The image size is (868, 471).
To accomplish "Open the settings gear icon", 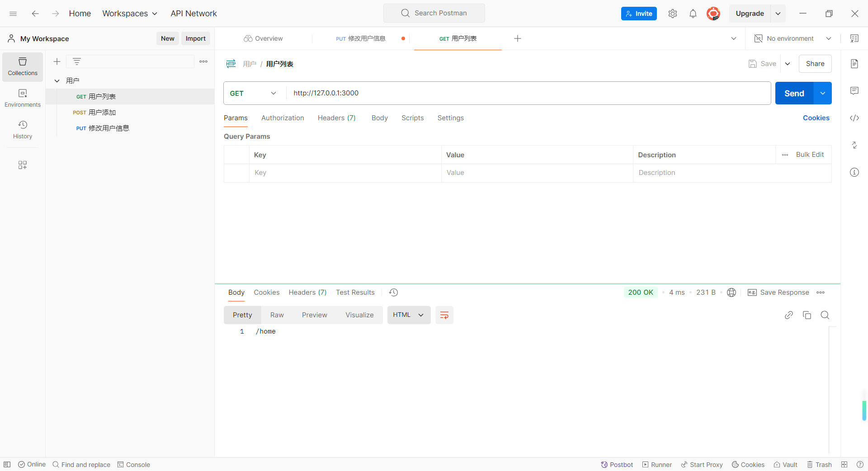I will pos(672,14).
